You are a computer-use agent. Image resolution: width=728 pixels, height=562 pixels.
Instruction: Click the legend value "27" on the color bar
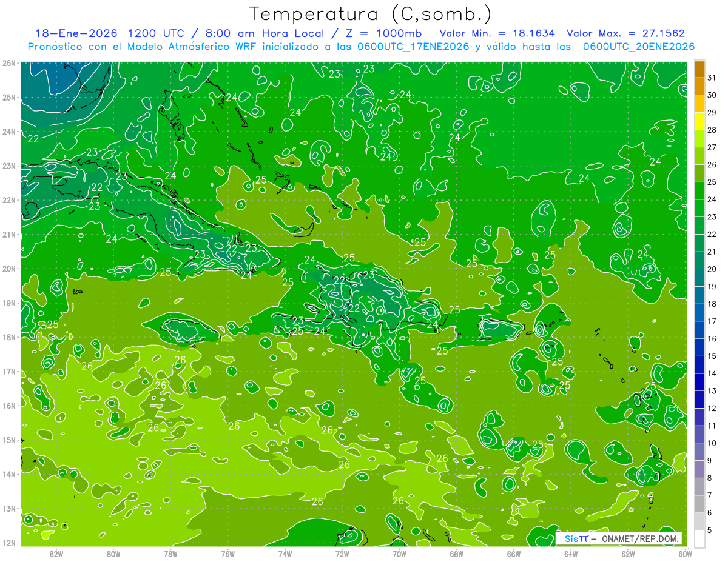tap(712, 147)
